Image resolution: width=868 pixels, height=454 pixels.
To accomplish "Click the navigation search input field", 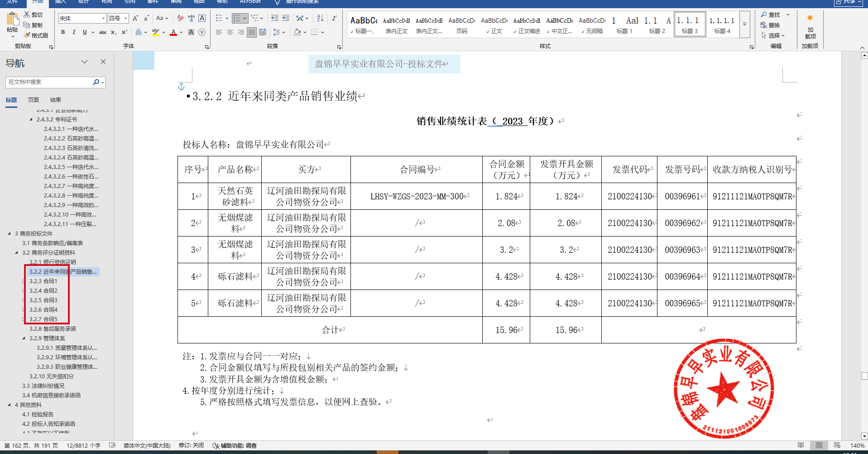I will (x=49, y=82).
